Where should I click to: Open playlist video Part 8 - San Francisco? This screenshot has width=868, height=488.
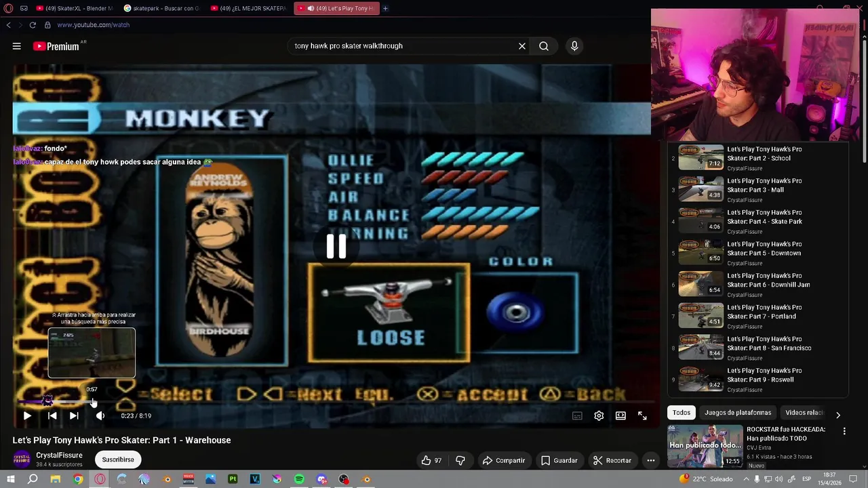tap(756, 348)
